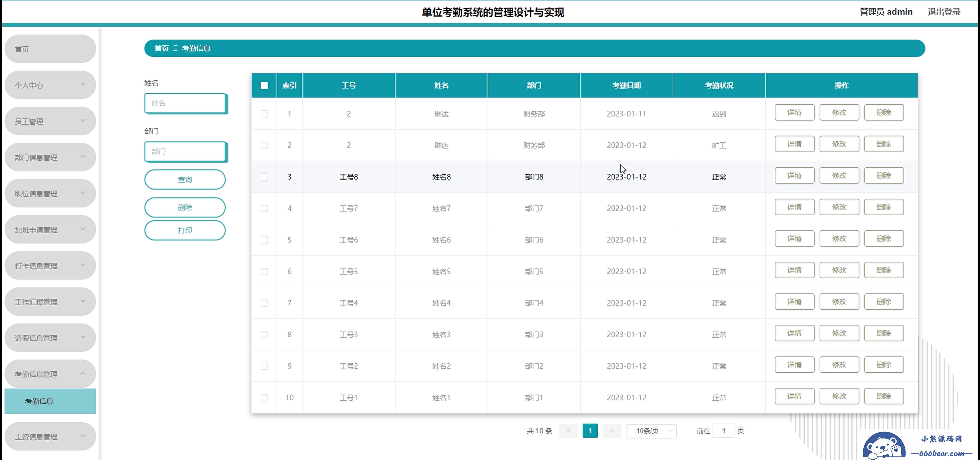The height and width of the screenshot is (460, 980).
Task: Select checkbox of the 工号1 row
Action: [264, 398]
